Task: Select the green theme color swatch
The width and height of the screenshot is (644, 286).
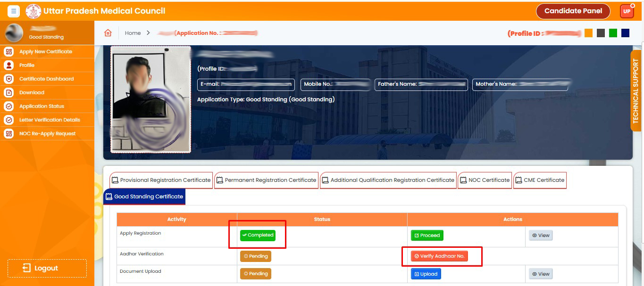Action: (x=613, y=33)
